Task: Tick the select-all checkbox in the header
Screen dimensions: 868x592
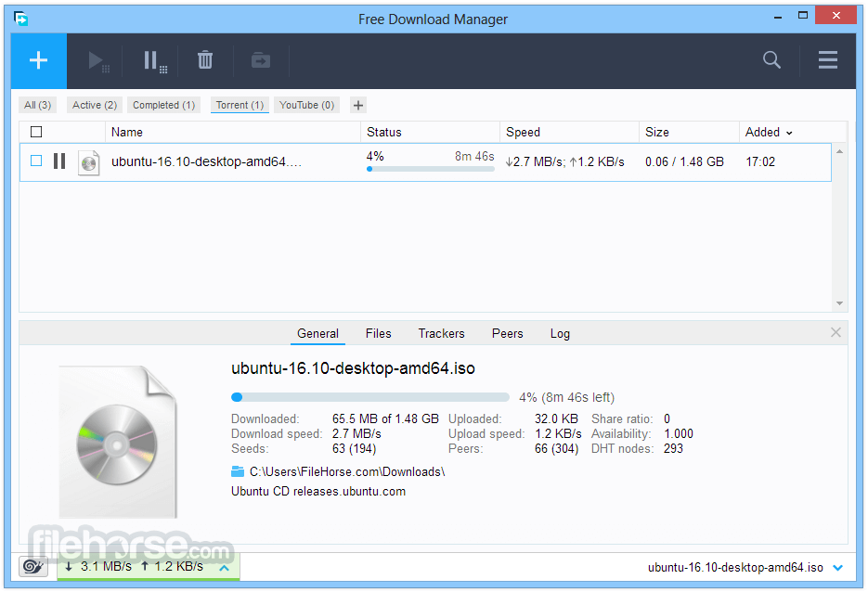Action: click(36, 132)
